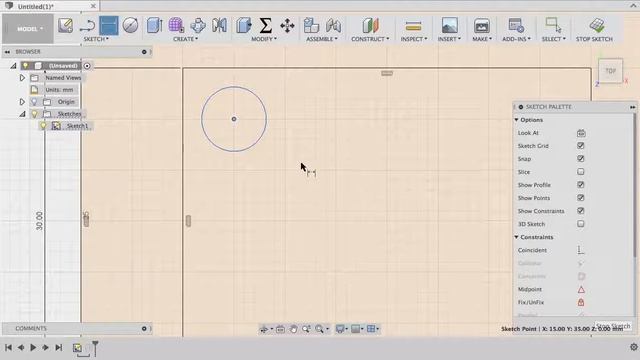Click the Orbit icon in navigation bar

(x=264, y=329)
